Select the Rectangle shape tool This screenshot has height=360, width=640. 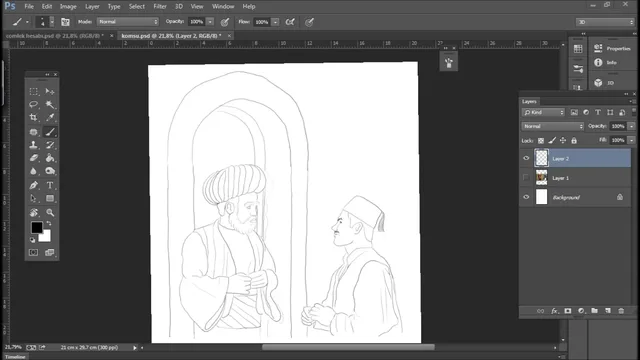pyautogui.click(x=50, y=198)
